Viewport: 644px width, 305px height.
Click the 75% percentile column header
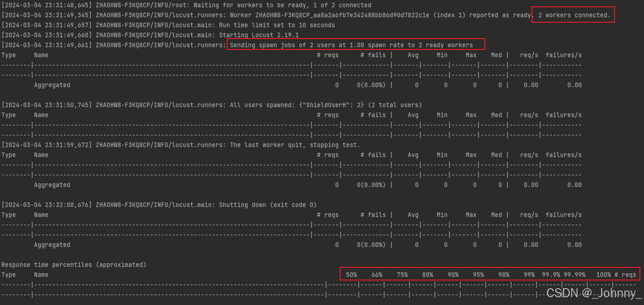402,275
